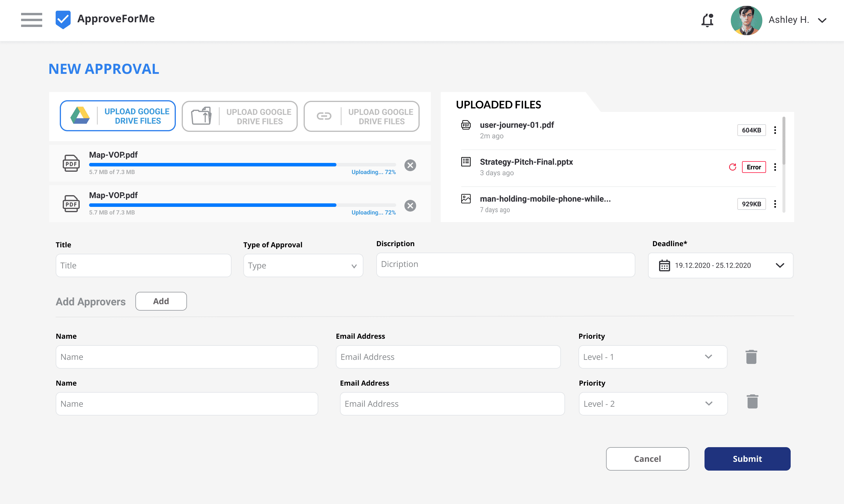Screen dimensions: 844x504
Task: Expand the Ashley H. account dropdown
Action: pos(822,21)
